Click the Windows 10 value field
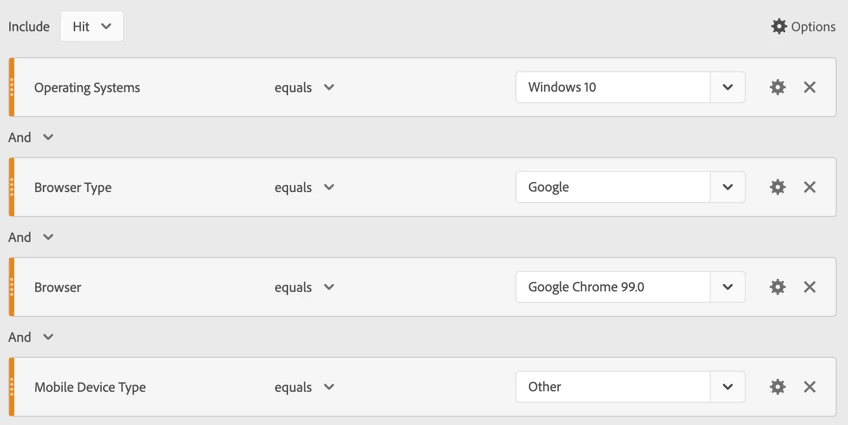This screenshot has height=425, width=848. pyautogui.click(x=613, y=87)
